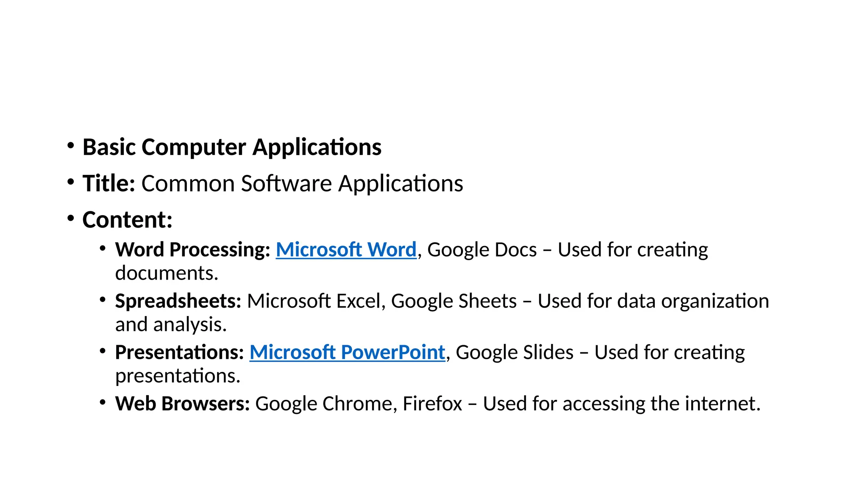Click the Word Processing: bold label
Screen dimensions: 868x488
192,250
